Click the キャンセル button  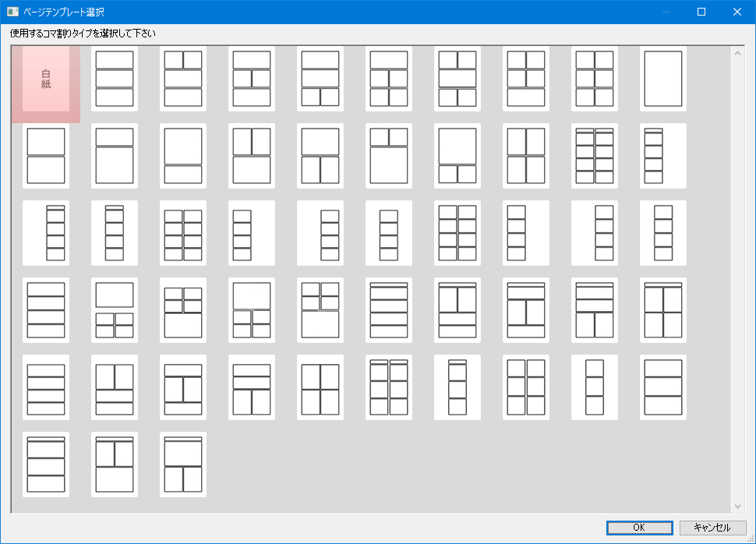[x=712, y=528]
